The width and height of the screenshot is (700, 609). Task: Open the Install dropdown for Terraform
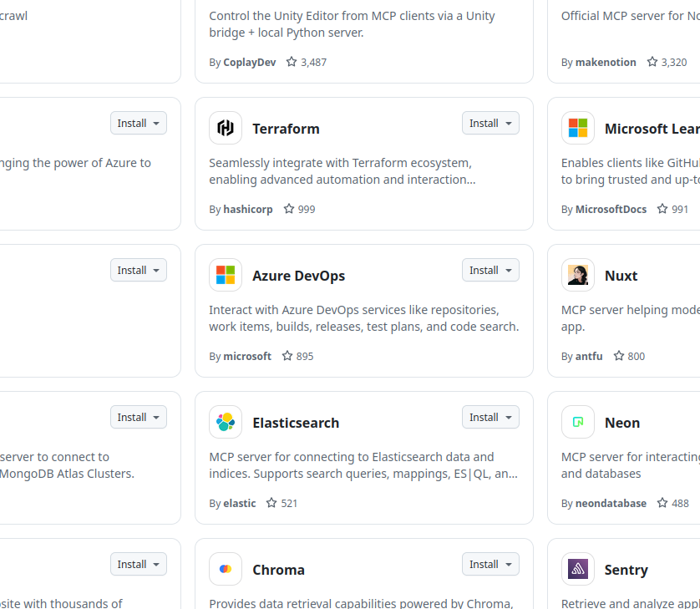pyautogui.click(x=490, y=123)
